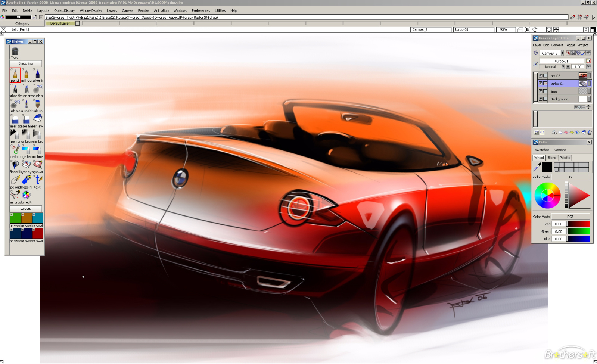The width and height of the screenshot is (597, 364).
Task: Open the Preferences menu
Action: click(201, 10)
